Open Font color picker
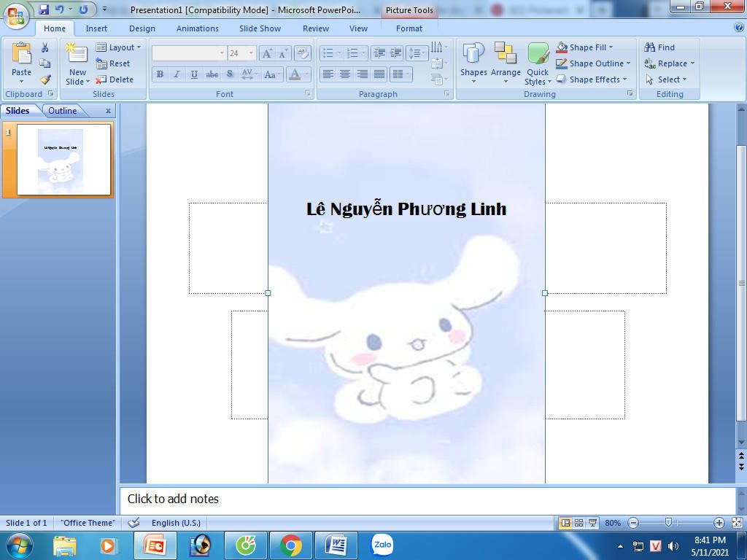The width and height of the screenshot is (747, 560). (x=298, y=74)
